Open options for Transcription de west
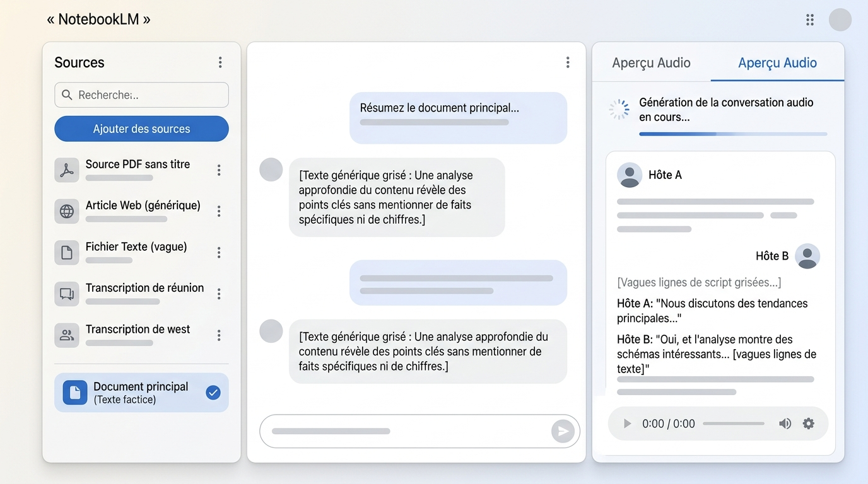Image resolution: width=868 pixels, height=484 pixels. click(x=219, y=335)
